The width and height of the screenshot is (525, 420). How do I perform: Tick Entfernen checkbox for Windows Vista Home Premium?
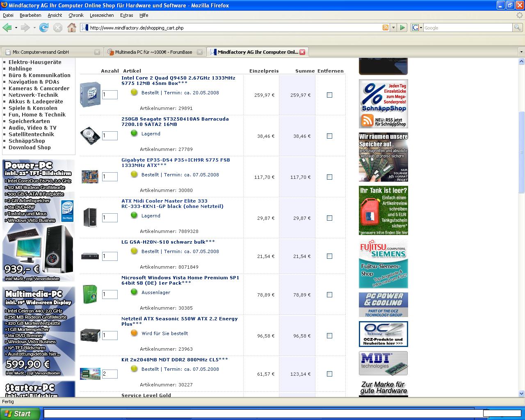[329, 294]
